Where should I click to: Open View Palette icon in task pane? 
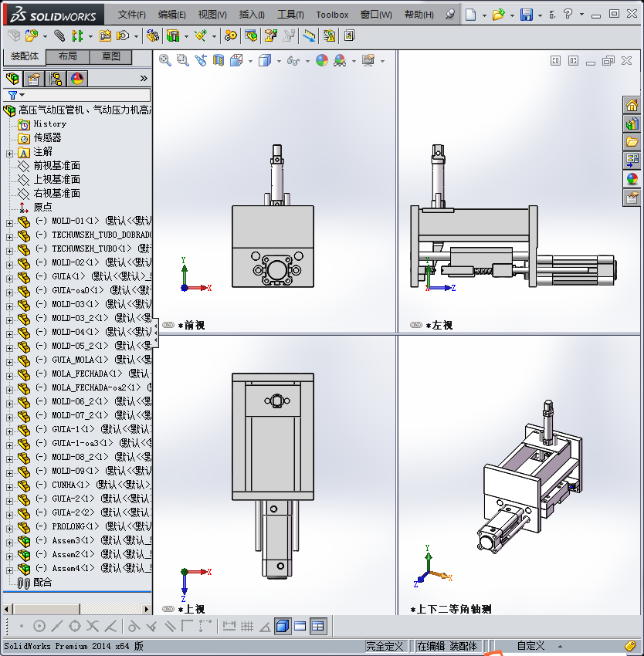pos(632,161)
